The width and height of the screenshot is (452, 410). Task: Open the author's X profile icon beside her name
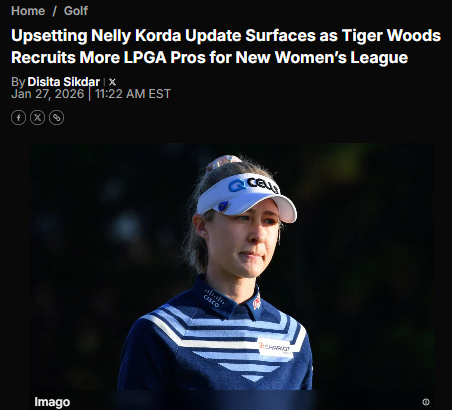pos(112,82)
